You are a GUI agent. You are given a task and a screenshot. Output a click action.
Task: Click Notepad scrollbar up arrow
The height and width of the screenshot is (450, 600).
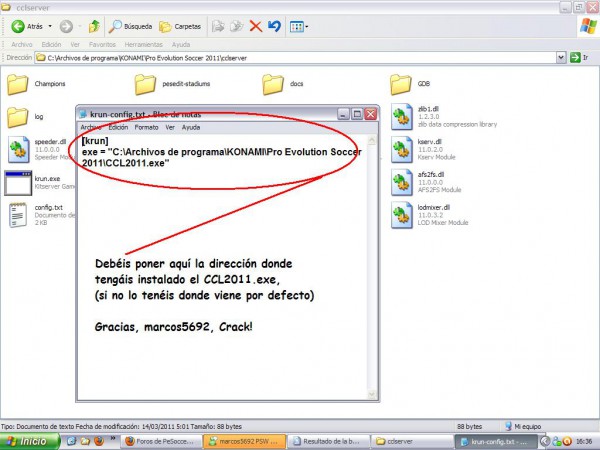click(372, 140)
